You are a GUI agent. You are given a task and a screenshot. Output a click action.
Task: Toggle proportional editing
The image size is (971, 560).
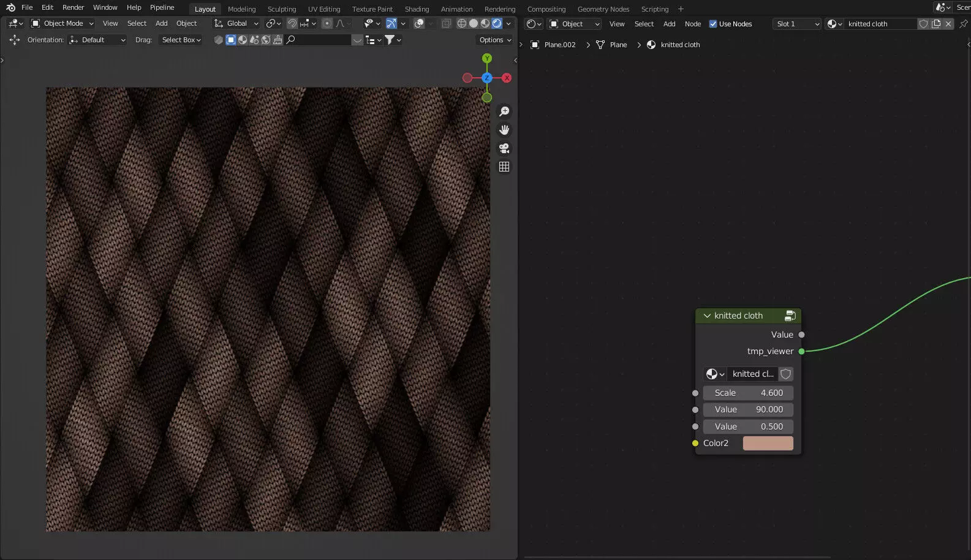point(327,23)
